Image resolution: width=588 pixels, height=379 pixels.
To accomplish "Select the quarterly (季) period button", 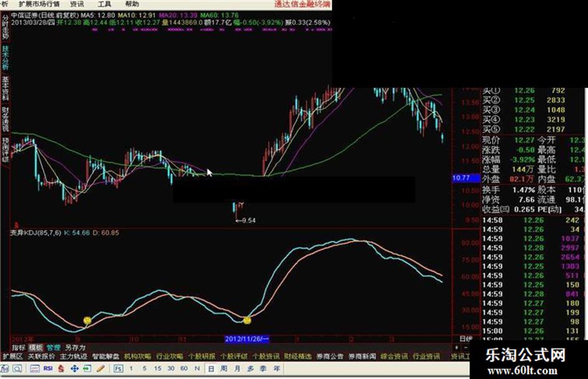I will pos(263,368).
